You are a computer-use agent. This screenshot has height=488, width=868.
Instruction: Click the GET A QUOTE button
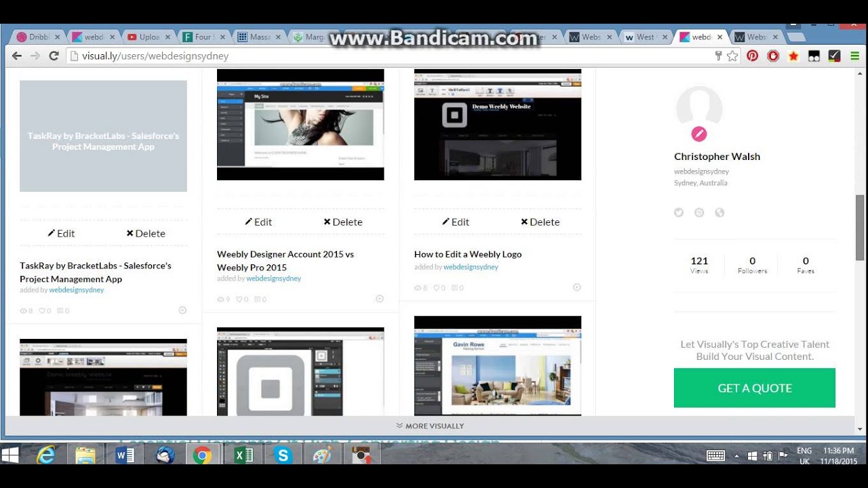[x=755, y=388]
